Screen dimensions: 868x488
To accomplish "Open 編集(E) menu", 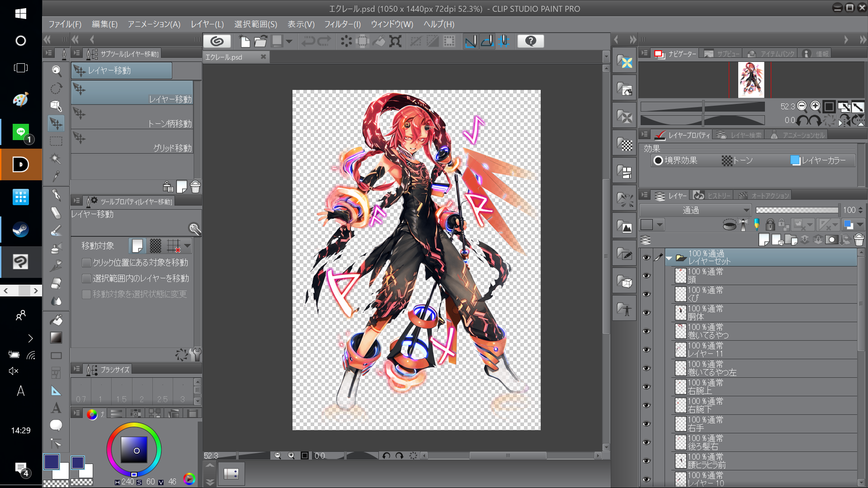I will (x=104, y=24).
